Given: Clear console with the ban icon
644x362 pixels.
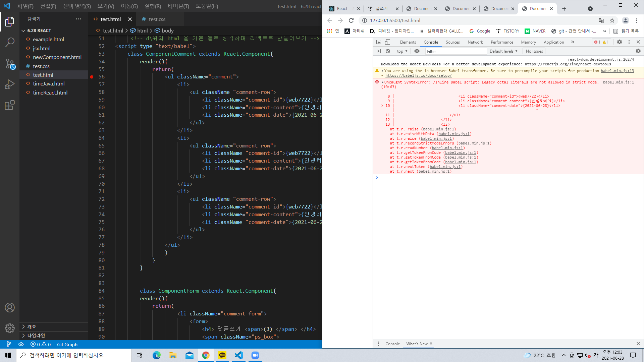Looking at the screenshot, I should [388, 51].
